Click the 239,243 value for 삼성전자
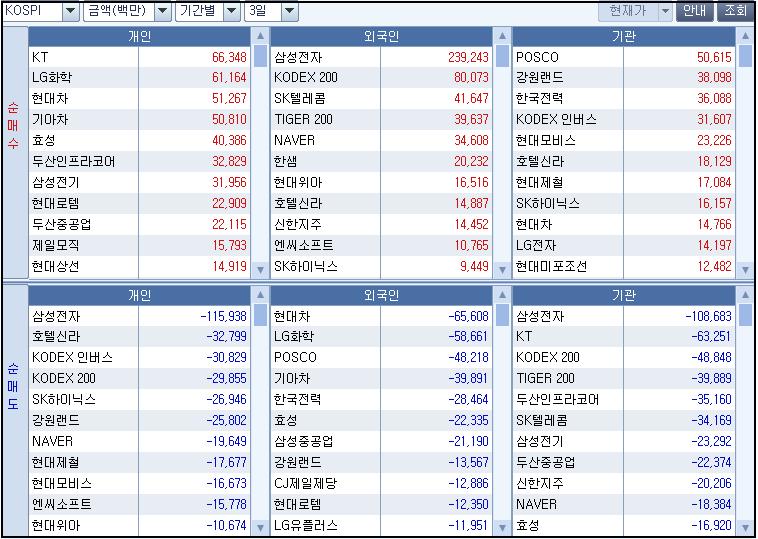Viewport: 758px width, 539px height. 468,58
